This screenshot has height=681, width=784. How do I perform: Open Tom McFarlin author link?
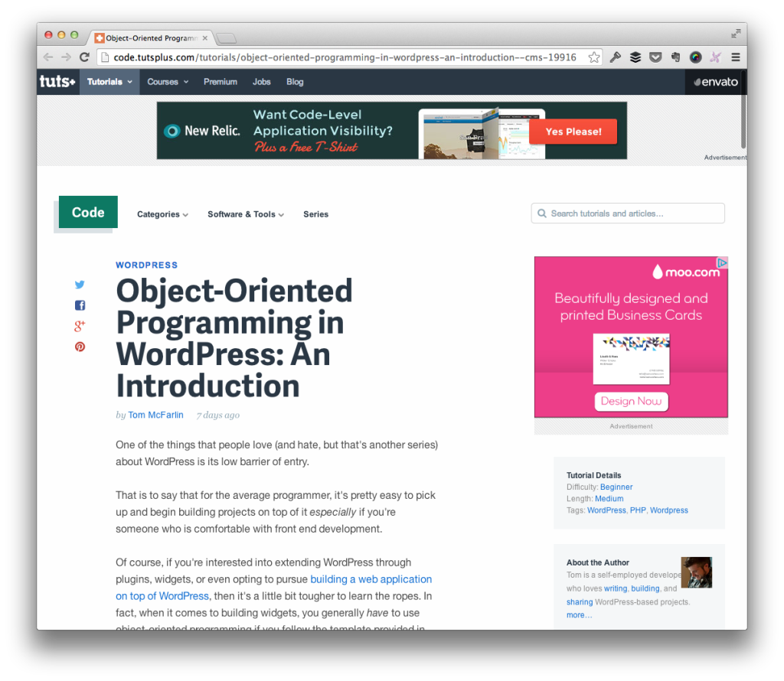coord(155,415)
